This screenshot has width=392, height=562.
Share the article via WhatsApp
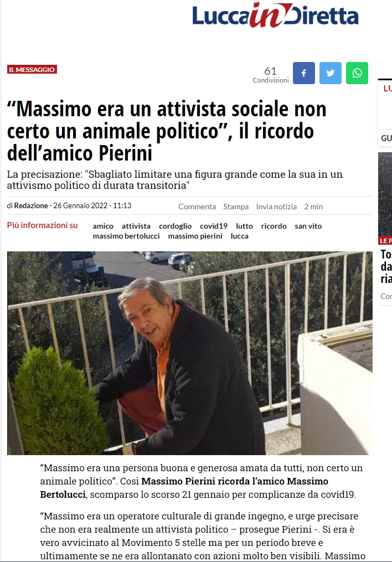357,73
